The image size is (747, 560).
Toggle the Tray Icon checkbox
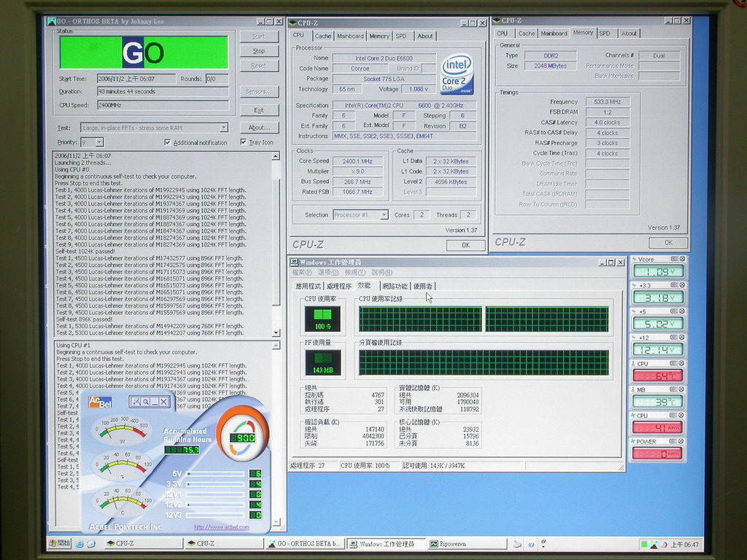(244, 142)
